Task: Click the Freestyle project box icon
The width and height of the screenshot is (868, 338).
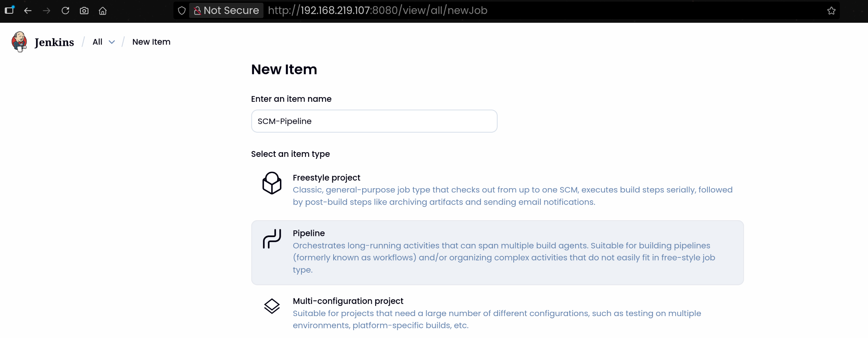Action: coord(272,183)
